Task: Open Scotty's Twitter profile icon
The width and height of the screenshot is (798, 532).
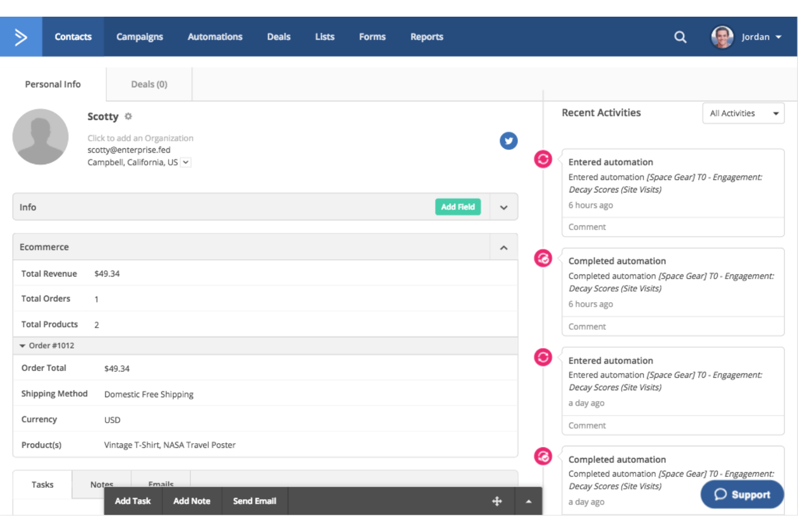Action: 508,141
